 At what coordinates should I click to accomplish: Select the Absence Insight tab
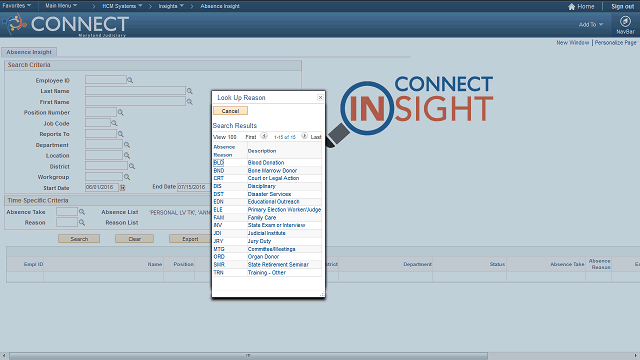tap(29, 52)
